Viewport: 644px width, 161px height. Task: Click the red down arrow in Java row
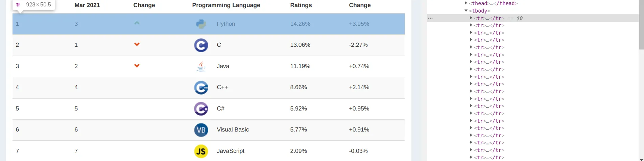137,66
